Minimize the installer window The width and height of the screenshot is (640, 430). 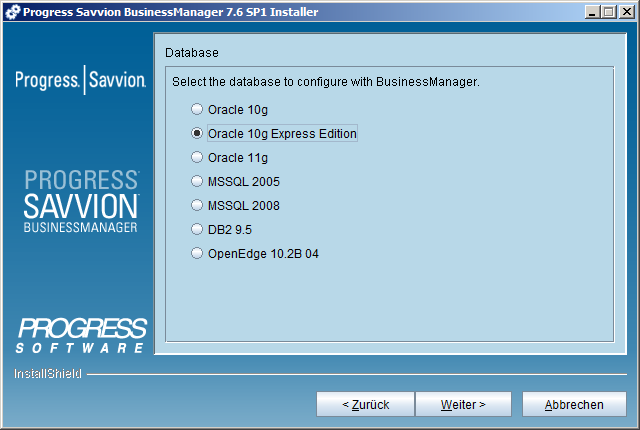point(592,12)
